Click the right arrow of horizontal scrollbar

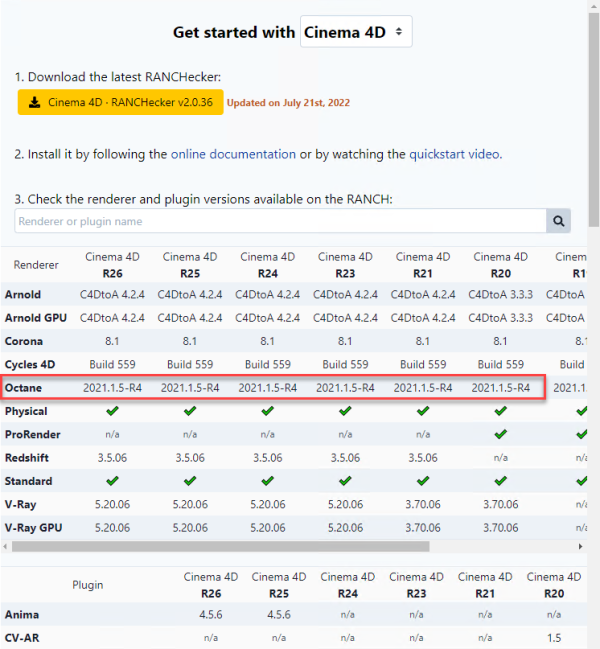[579, 547]
